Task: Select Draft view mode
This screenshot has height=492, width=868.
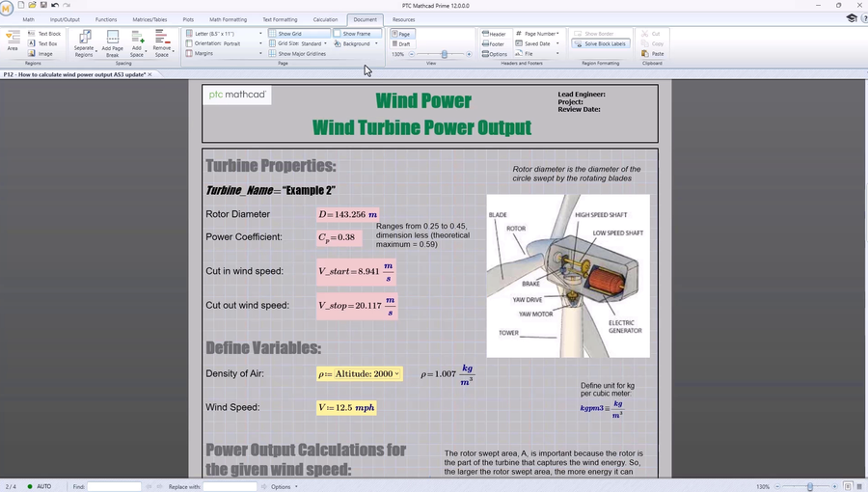Action: pyautogui.click(x=402, y=43)
